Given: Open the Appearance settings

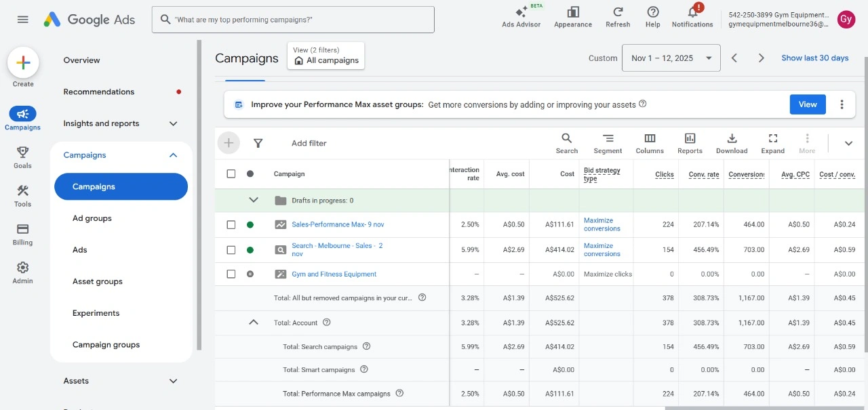Looking at the screenshot, I should pyautogui.click(x=573, y=16).
